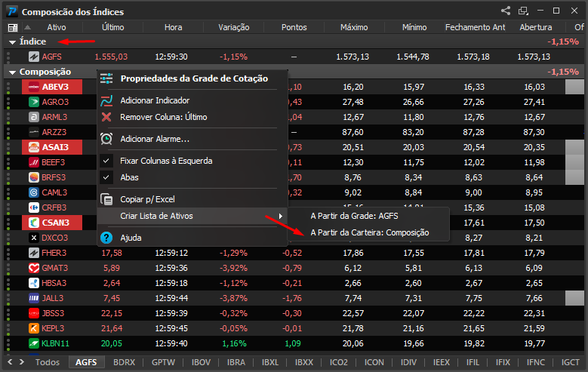Click the DXCO3 company logo

34,238
